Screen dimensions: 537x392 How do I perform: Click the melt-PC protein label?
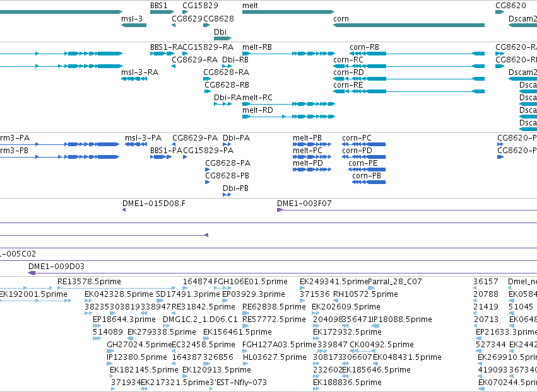[307, 151]
